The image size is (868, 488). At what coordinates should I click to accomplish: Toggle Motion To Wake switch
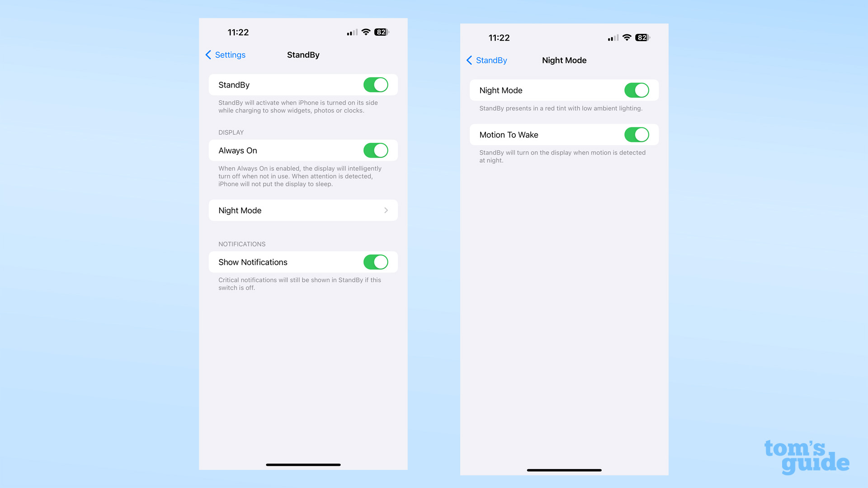click(636, 135)
